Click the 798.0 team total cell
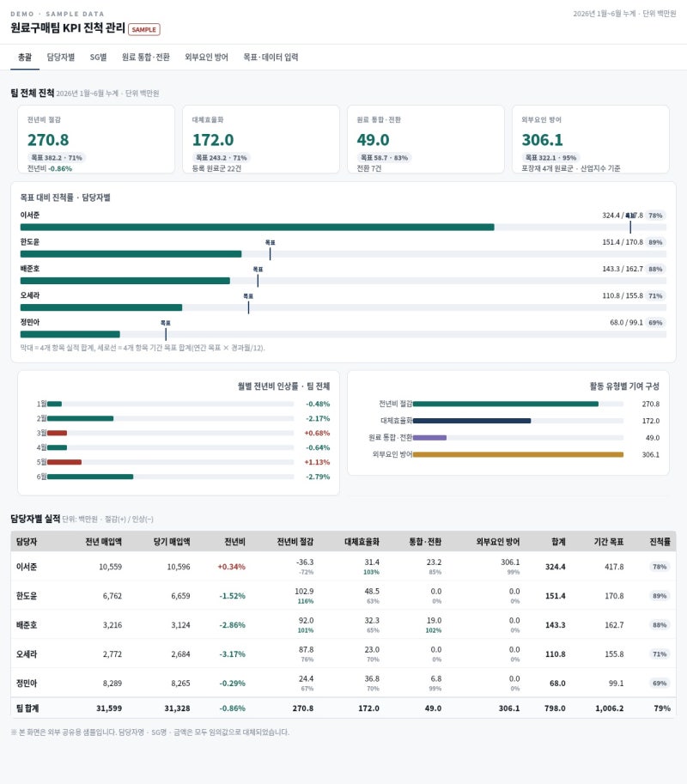This screenshot has width=687, height=784. click(555, 708)
